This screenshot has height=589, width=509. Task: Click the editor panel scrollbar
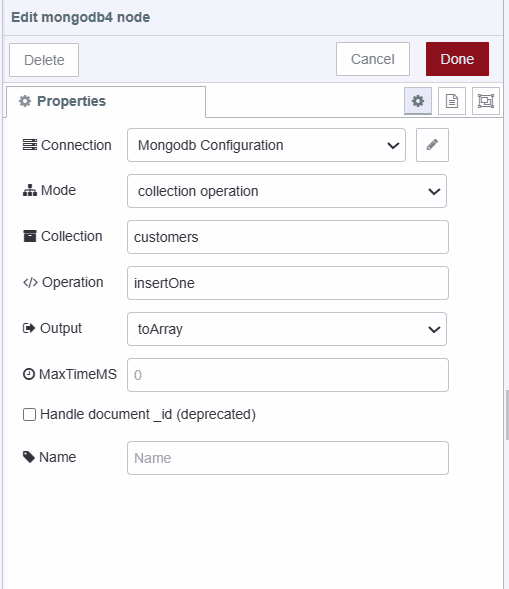pos(507,415)
